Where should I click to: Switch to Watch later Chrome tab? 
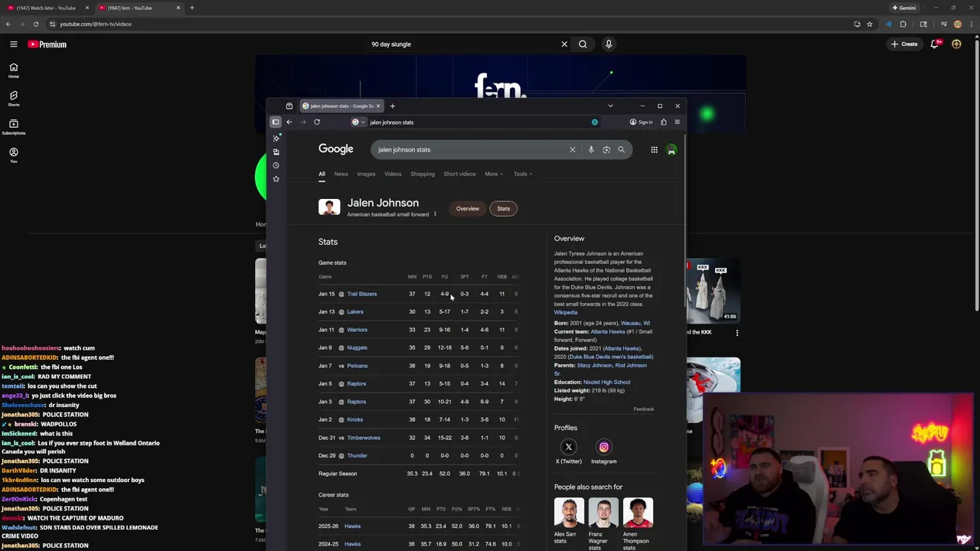(x=47, y=8)
